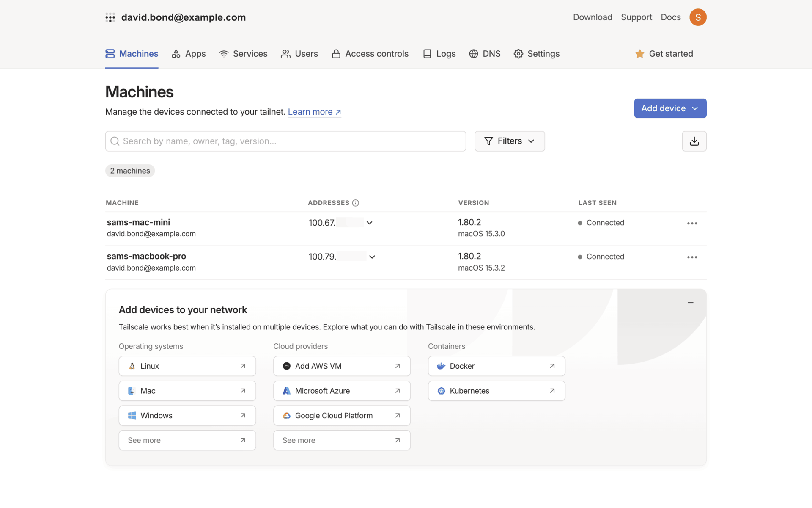Open the Google Cloud Platform guide
The image size is (812, 508).
coord(342,416)
